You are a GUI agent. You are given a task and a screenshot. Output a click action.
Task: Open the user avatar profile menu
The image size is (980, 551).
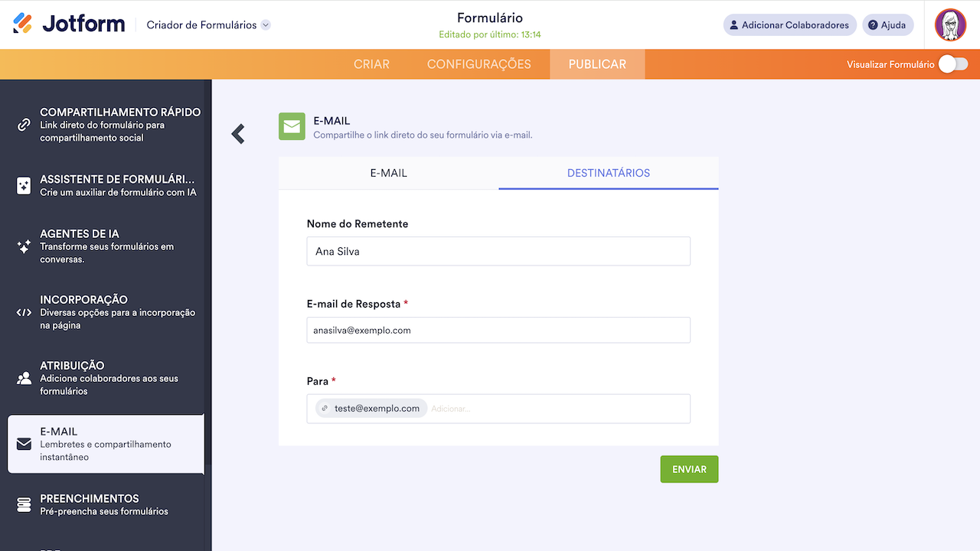pyautogui.click(x=950, y=25)
